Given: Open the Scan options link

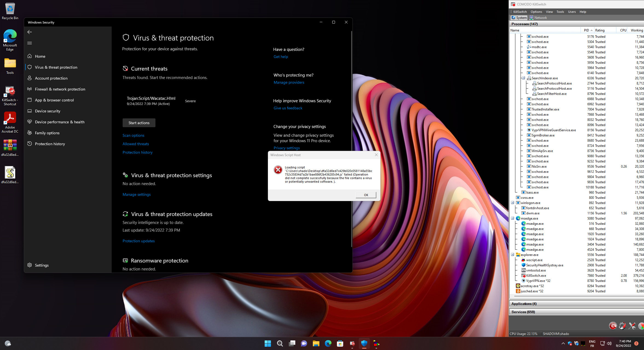Looking at the screenshot, I should (133, 135).
